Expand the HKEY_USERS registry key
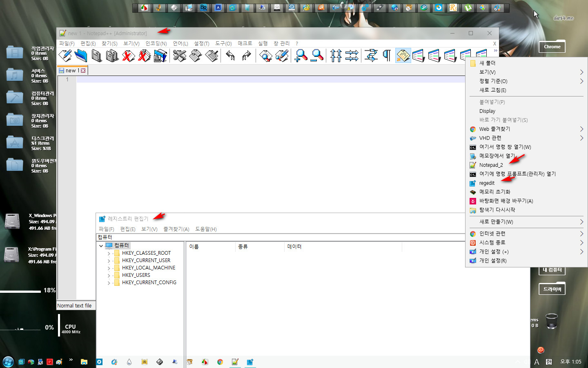588x368 pixels. 109,276
